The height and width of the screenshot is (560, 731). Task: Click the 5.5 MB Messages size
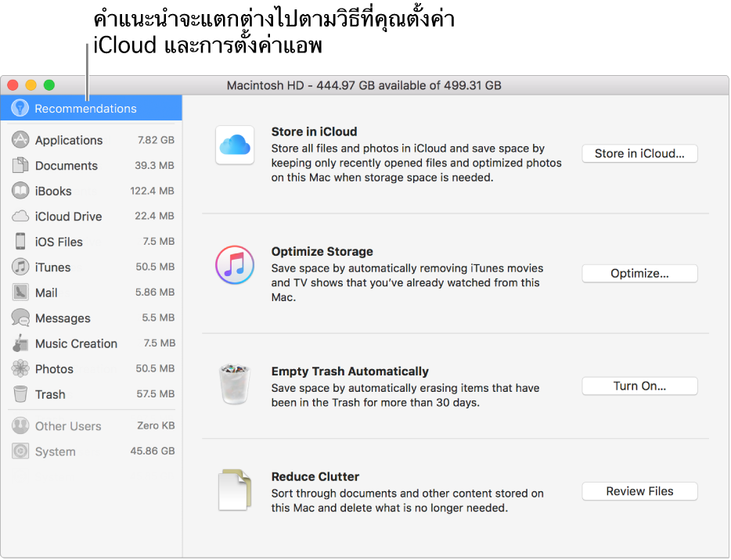[x=158, y=318]
